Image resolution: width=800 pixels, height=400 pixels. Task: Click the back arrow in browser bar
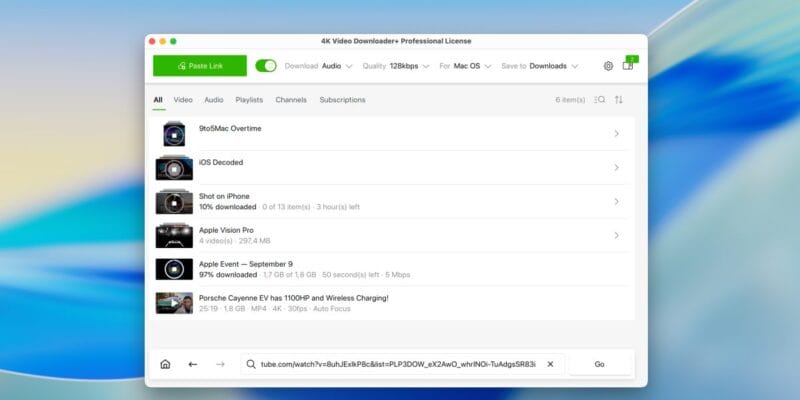[x=192, y=364]
